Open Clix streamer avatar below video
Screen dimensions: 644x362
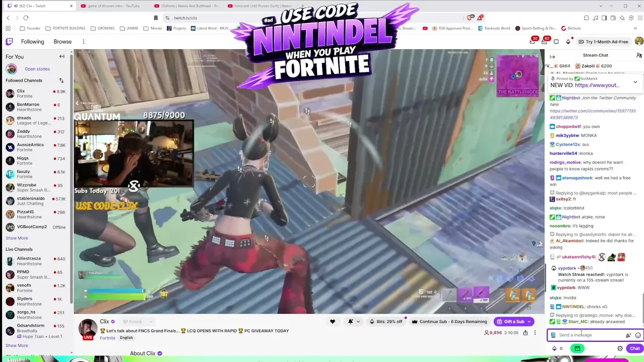pyautogui.click(x=88, y=329)
